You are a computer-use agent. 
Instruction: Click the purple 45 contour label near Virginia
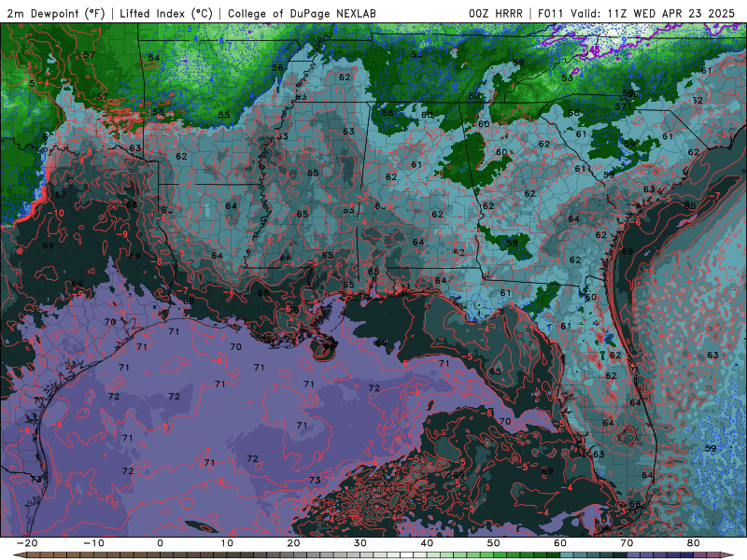(594, 49)
